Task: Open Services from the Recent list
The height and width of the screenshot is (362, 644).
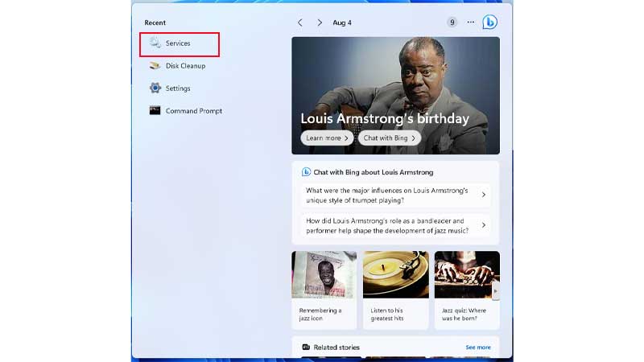Action: click(179, 43)
